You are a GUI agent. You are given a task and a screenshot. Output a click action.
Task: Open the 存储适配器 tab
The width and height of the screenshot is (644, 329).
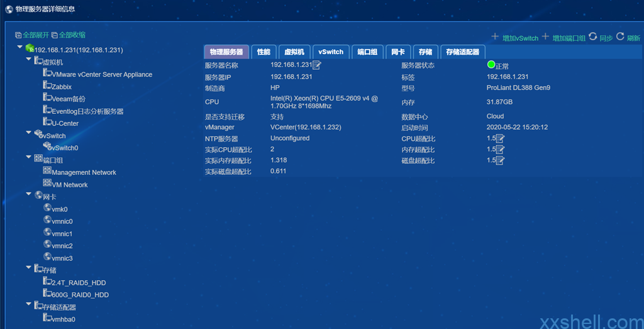(x=463, y=52)
